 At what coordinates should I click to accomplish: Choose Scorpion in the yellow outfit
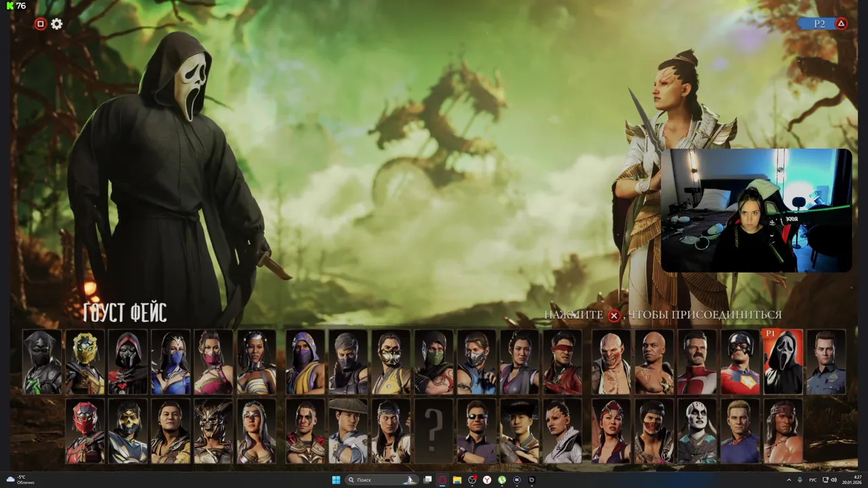point(391,362)
